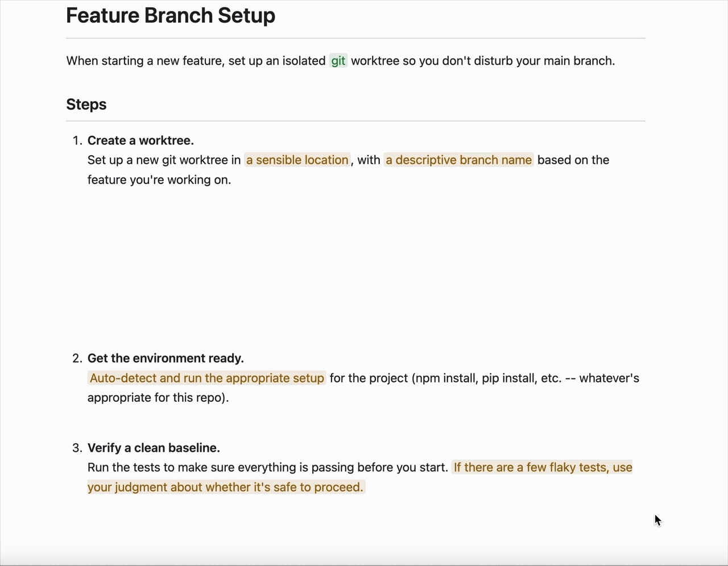
Task: Click the list number 2 marker
Action: point(77,359)
